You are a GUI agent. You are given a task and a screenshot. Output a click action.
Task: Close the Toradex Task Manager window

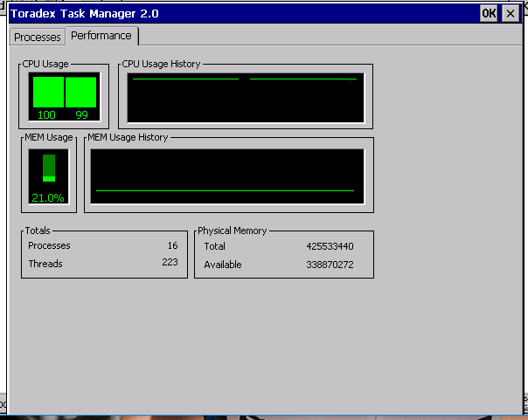click(511, 14)
